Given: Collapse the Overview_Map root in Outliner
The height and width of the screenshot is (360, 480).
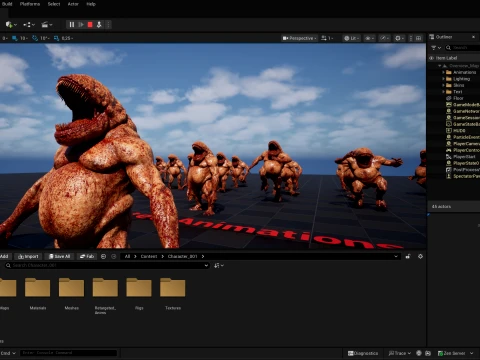Looking at the screenshot, I should [x=440, y=66].
